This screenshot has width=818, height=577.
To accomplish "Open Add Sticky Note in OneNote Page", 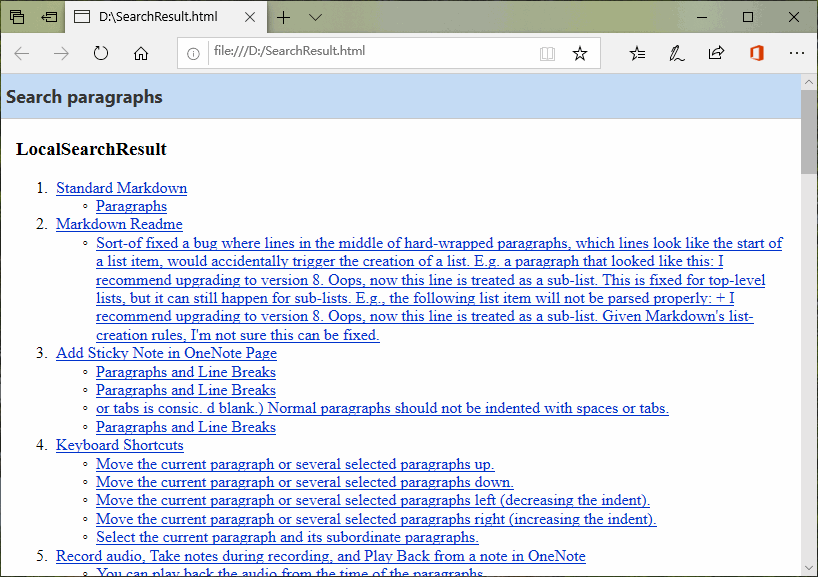I will 166,353.
